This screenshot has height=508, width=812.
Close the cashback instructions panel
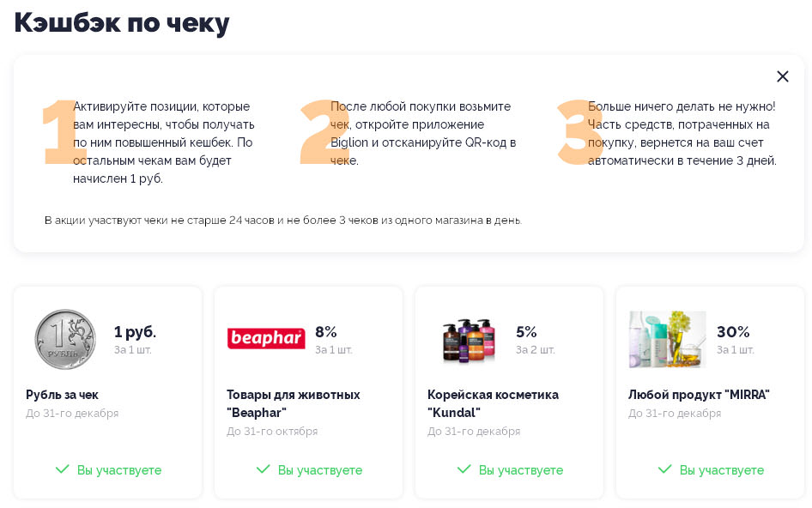[x=782, y=76]
